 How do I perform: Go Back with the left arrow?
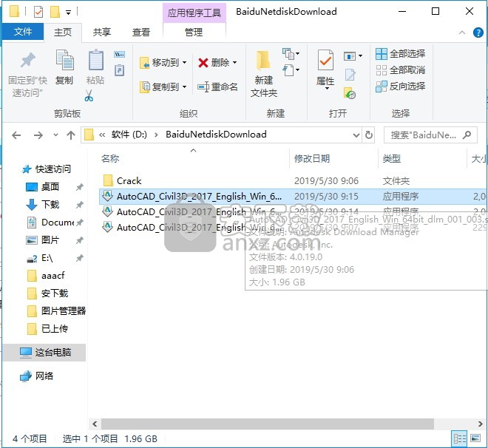tap(16, 135)
